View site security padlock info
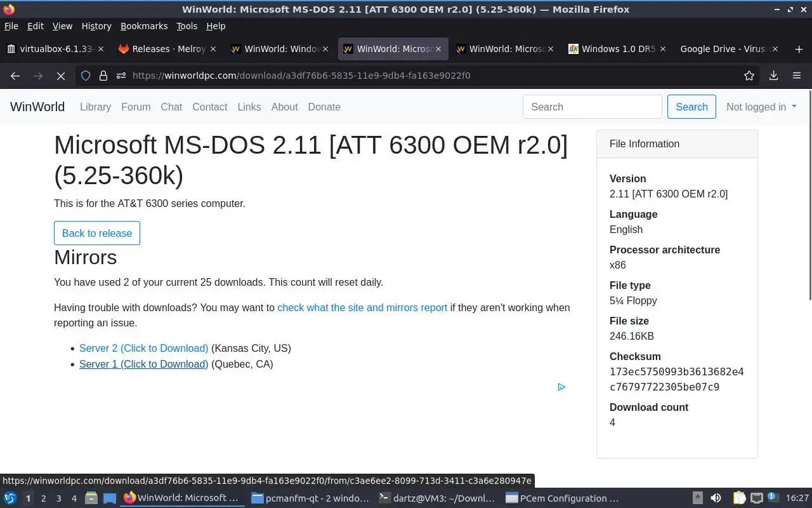Screen dimensions: 812x508 103,76
